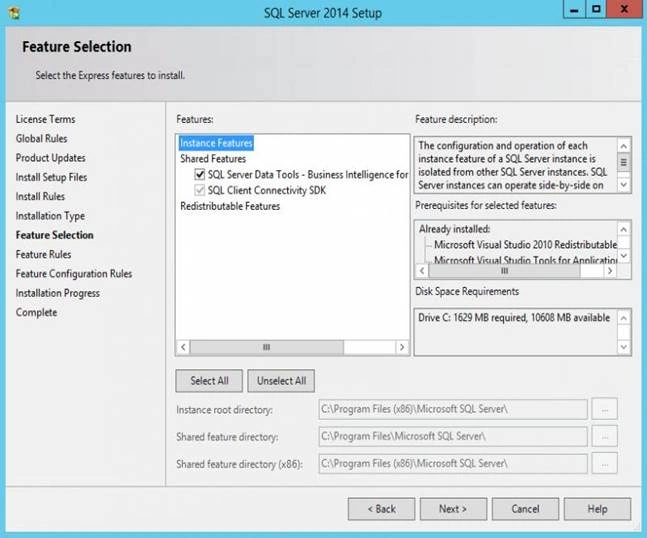
Task: Select License Terms step in sidebar
Action: 45,119
